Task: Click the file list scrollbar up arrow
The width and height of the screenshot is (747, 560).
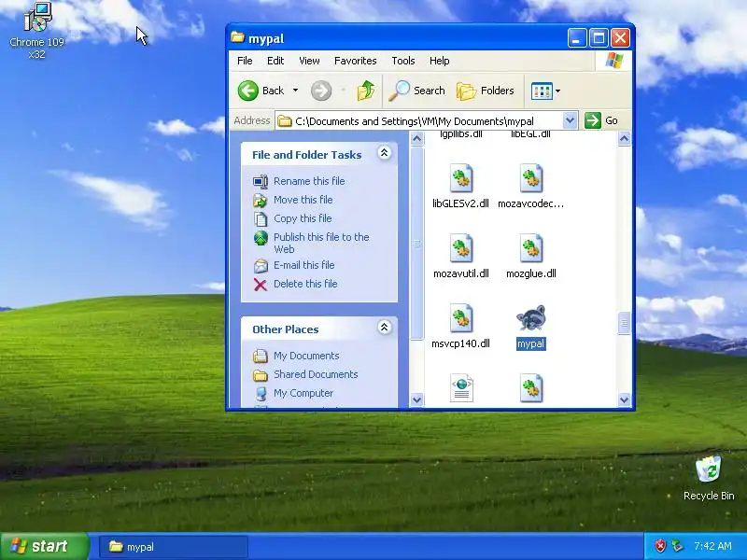Action: 624,138
